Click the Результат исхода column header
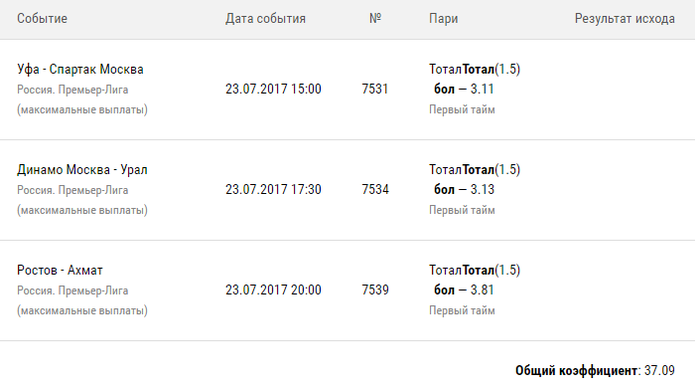 [x=625, y=19]
